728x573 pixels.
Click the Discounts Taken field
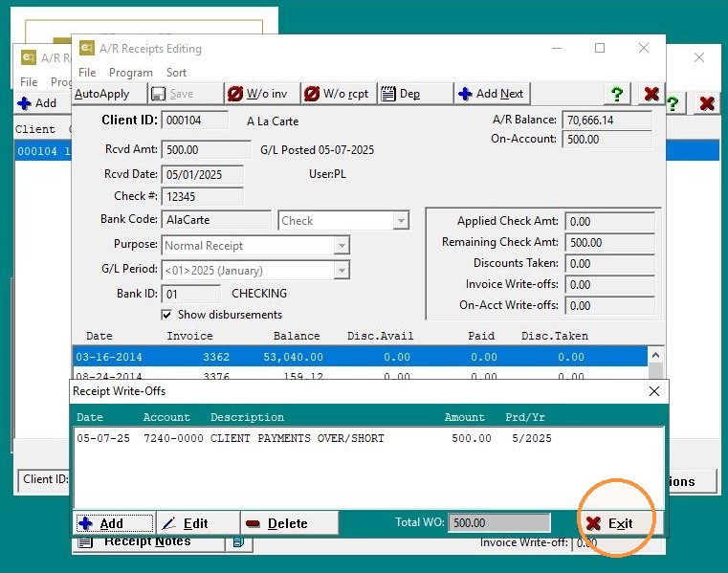click(x=609, y=263)
